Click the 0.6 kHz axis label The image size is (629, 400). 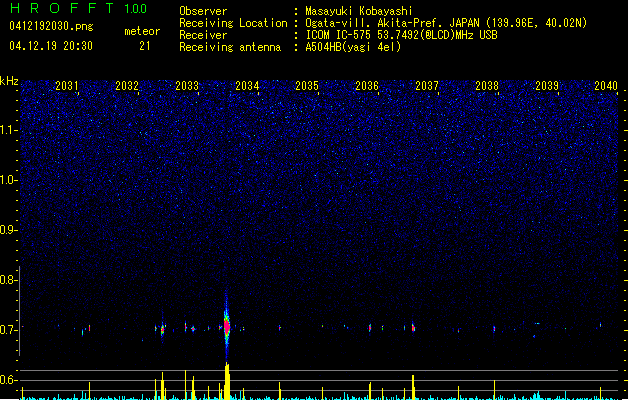[x=8, y=380]
